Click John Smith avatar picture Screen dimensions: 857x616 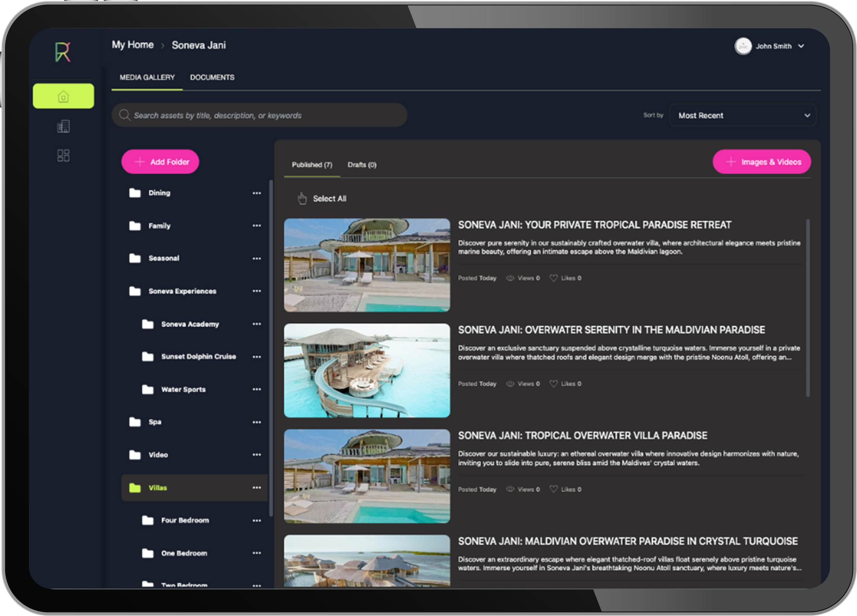tap(743, 46)
